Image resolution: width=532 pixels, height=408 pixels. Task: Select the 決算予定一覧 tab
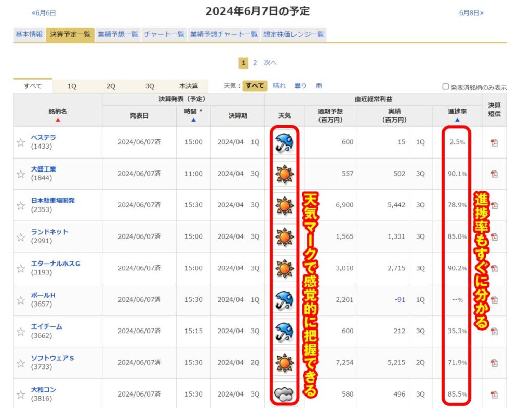click(x=70, y=34)
